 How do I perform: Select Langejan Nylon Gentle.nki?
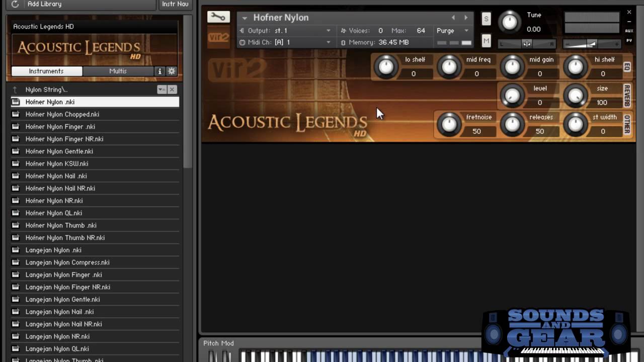click(x=95, y=299)
